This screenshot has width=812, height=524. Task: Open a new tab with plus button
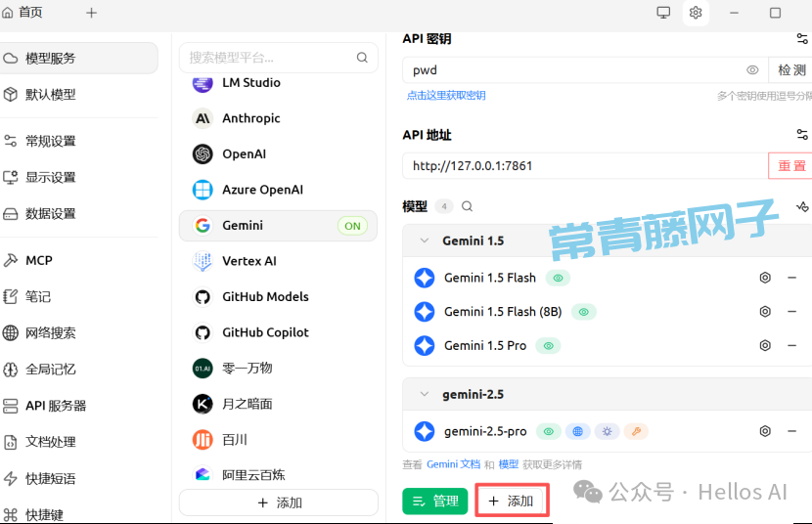pos(91,13)
